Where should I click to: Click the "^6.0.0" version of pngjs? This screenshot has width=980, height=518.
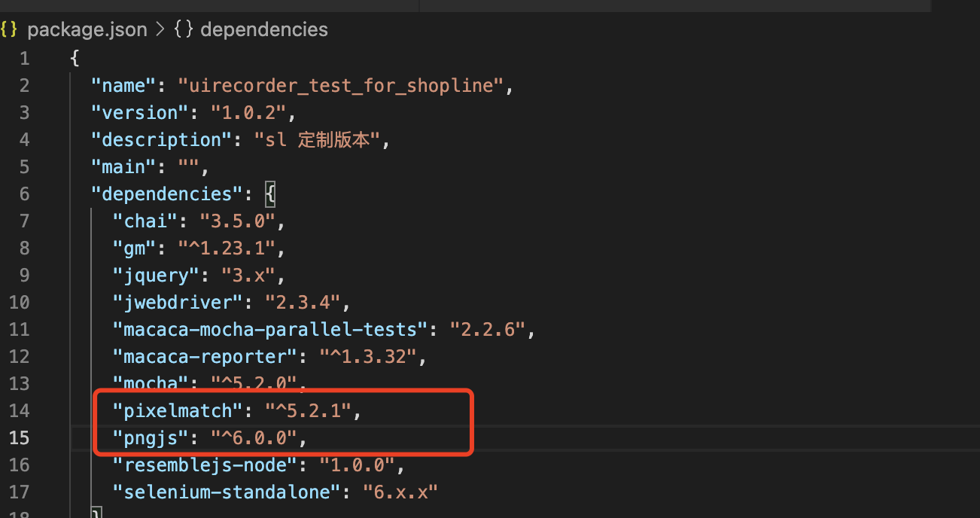pos(258,437)
